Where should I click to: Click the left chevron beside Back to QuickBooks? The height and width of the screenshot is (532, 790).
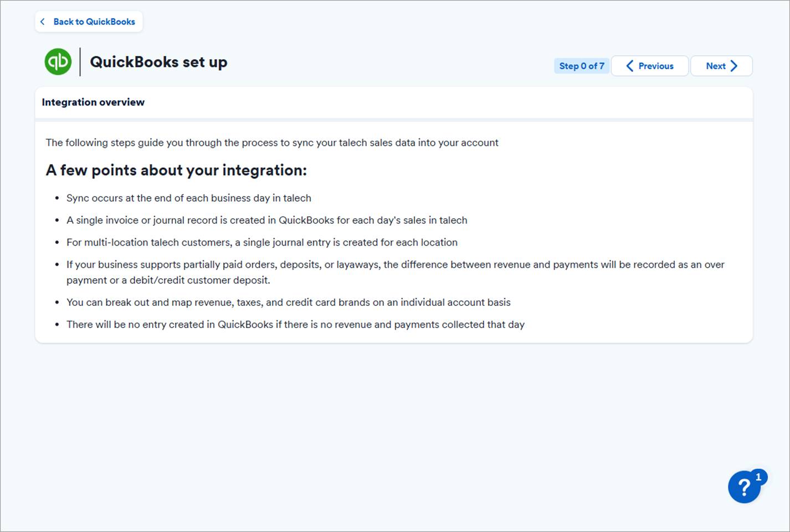click(x=43, y=22)
